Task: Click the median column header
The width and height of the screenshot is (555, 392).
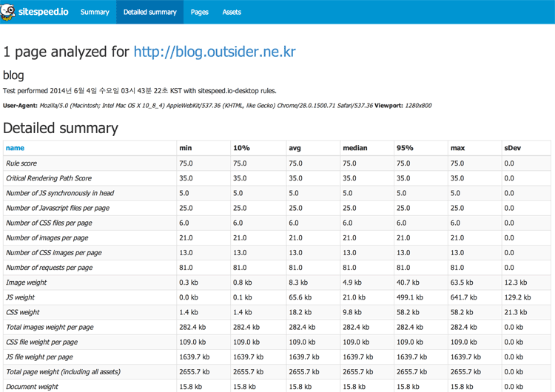Action: click(x=354, y=148)
